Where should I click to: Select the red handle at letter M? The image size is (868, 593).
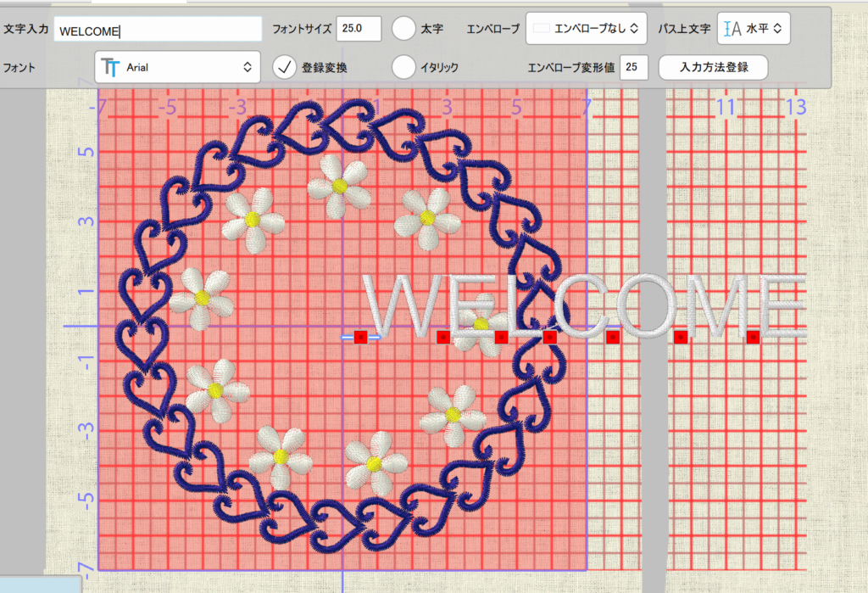[x=681, y=337]
